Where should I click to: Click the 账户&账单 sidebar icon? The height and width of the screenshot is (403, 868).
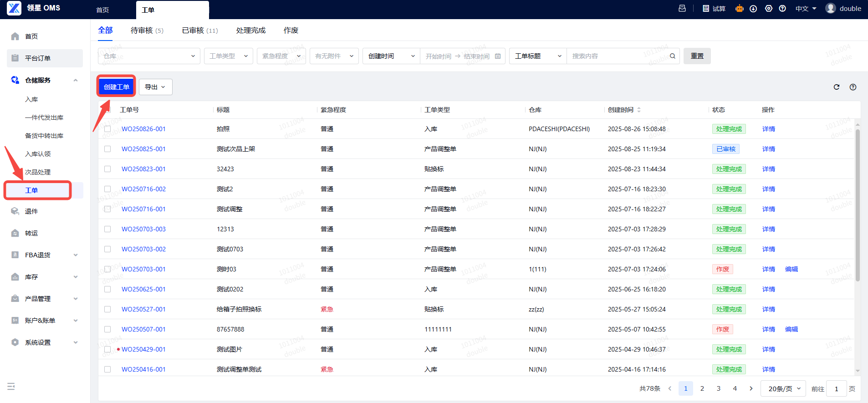[x=15, y=321]
